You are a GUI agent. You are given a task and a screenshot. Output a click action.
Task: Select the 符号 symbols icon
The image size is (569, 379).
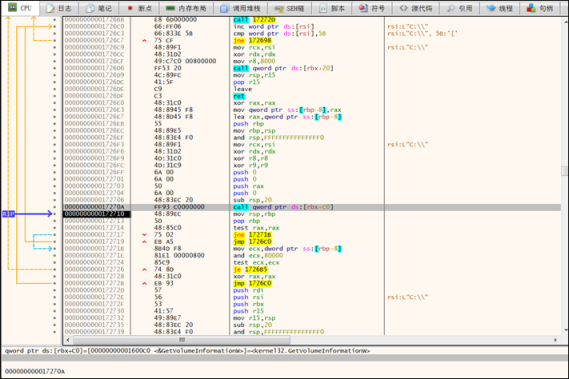[363, 8]
